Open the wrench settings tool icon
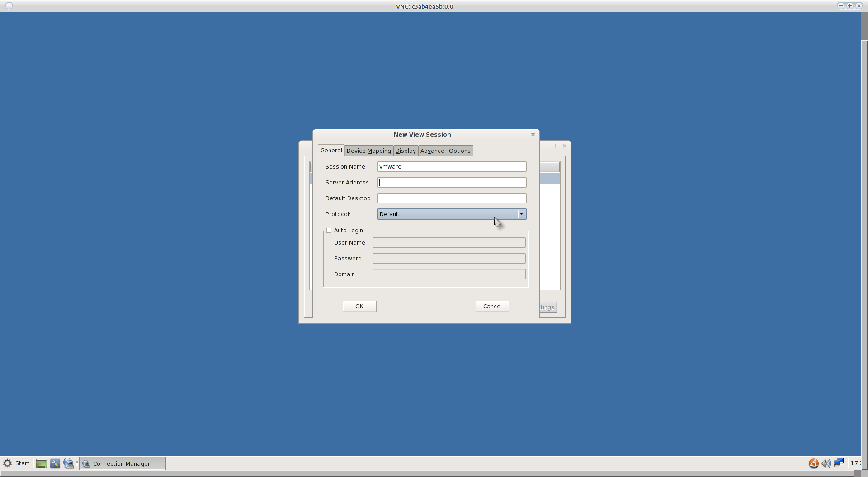The width and height of the screenshot is (868, 477). point(55,463)
